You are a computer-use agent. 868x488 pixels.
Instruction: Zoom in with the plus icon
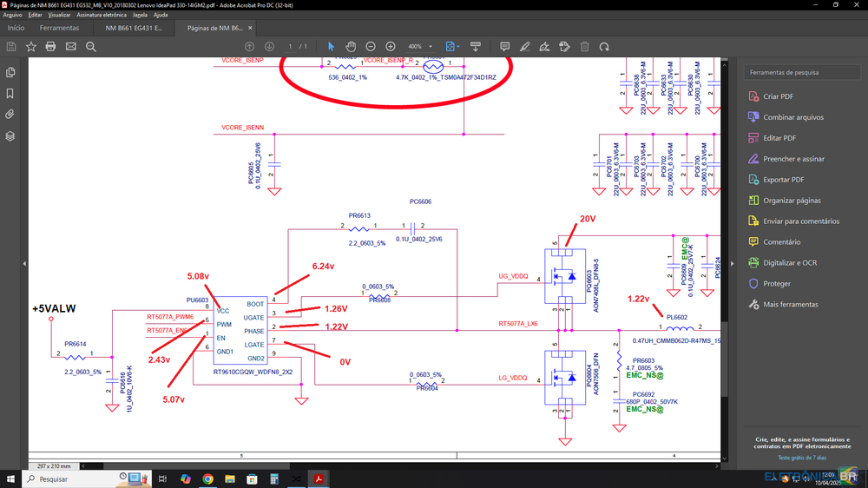[391, 46]
